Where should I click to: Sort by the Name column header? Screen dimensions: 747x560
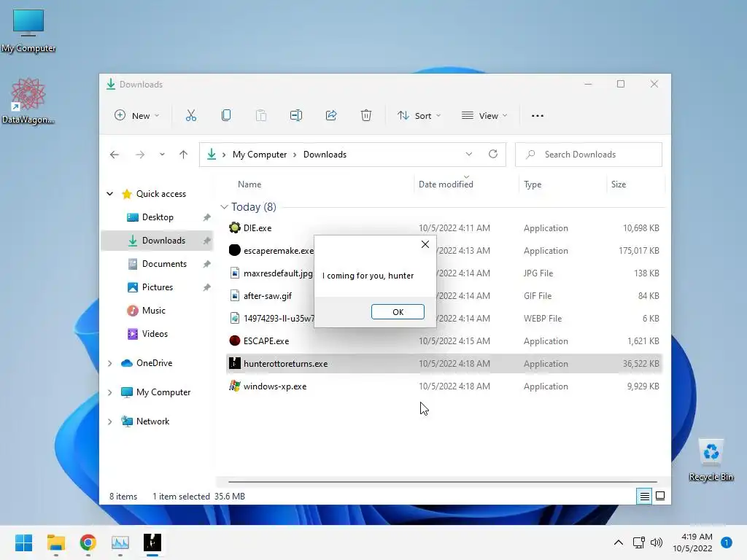(x=249, y=184)
